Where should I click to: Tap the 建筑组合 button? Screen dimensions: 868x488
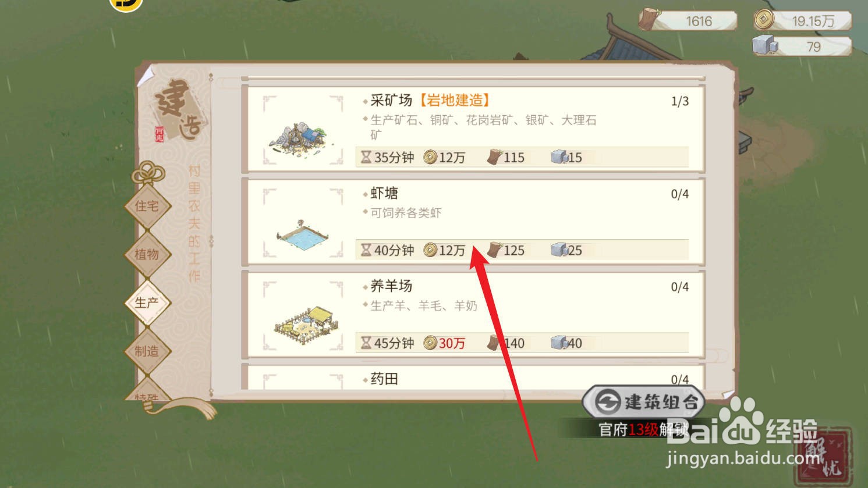pos(644,401)
